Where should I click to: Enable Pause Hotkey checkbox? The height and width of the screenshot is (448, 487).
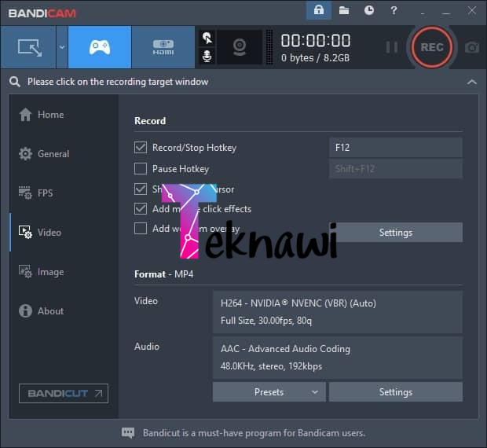click(x=141, y=169)
